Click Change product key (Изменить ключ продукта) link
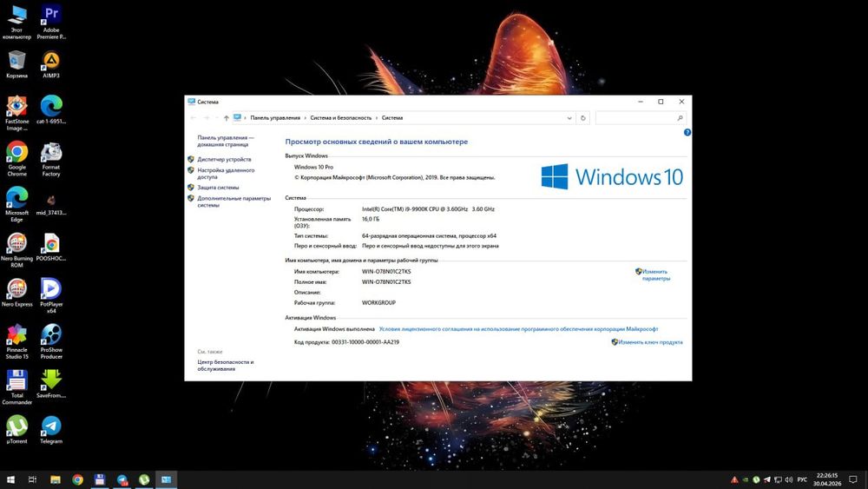This screenshot has width=868, height=489. [x=650, y=342]
